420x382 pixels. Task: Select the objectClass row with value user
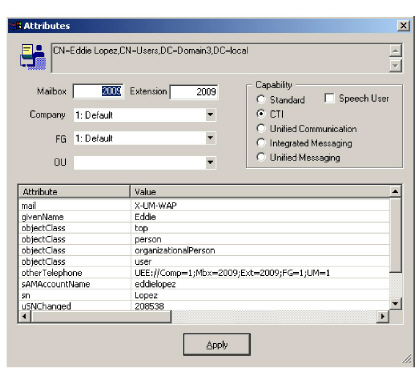click(204, 262)
